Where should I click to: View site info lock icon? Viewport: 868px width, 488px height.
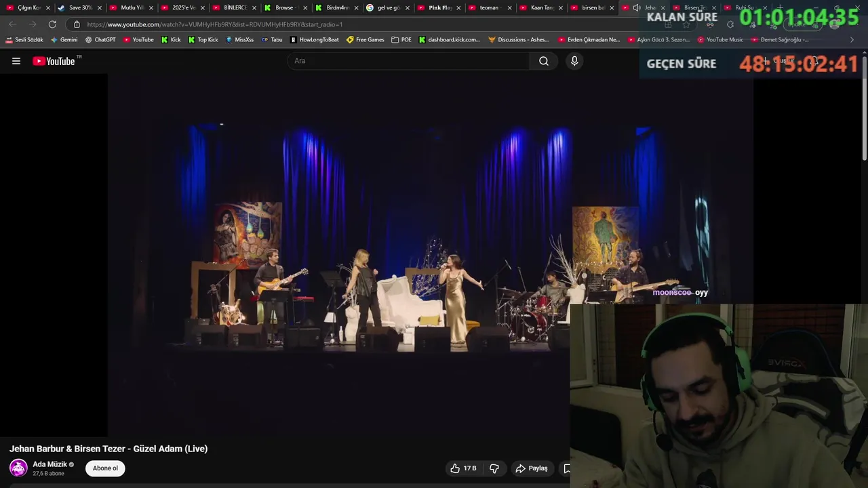77,24
